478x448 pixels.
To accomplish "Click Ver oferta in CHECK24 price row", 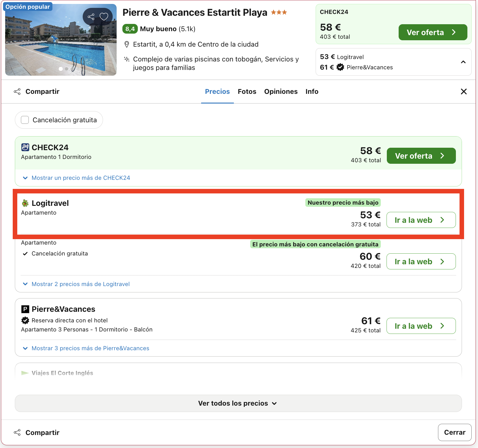I will (421, 156).
